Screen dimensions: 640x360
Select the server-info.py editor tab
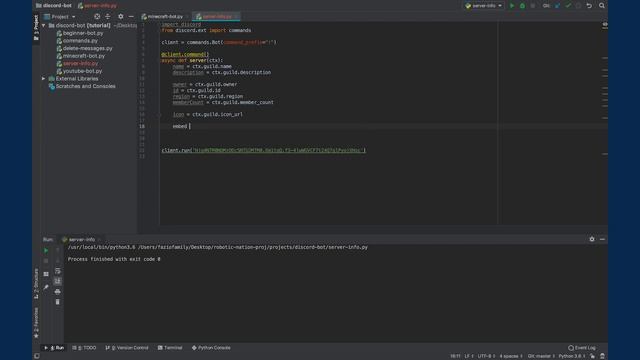[217, 17]
